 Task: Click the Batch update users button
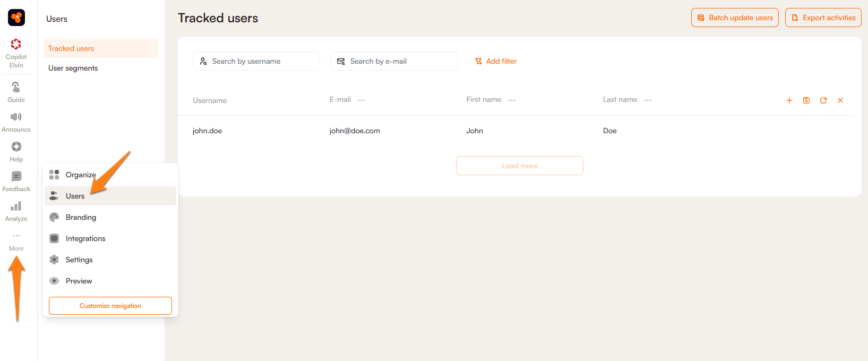(735, 18)
